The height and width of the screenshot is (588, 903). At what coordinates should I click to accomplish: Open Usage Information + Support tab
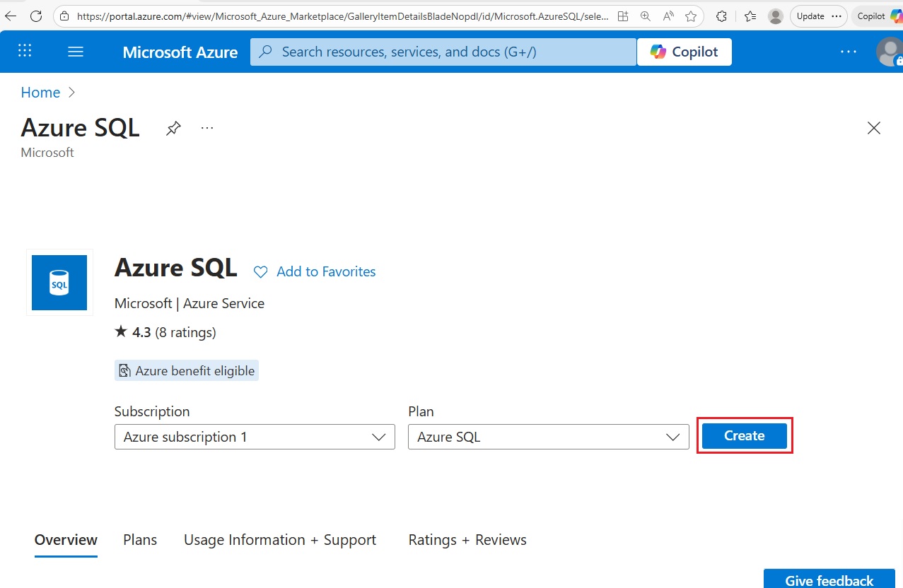pyautogui.click(x=280, y=540)
